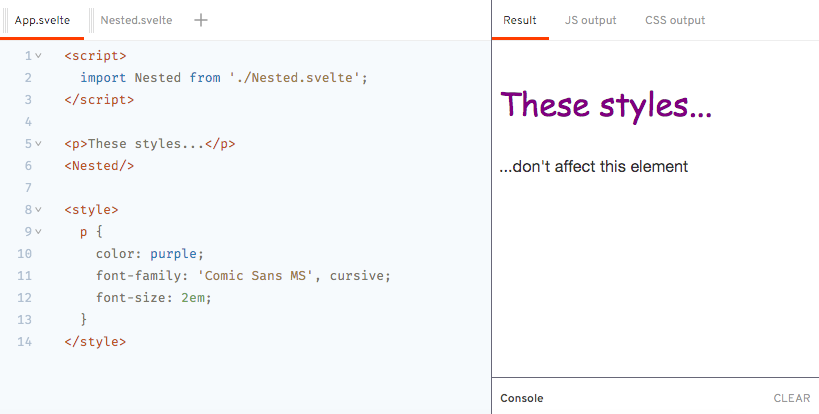Click the import keyword on line 2
This screenshot has height=414, width=819.
click(103, 78)
